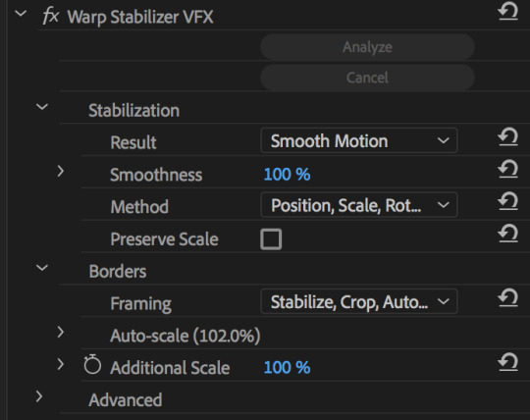Reset the Result parameter

coord(508,136)
